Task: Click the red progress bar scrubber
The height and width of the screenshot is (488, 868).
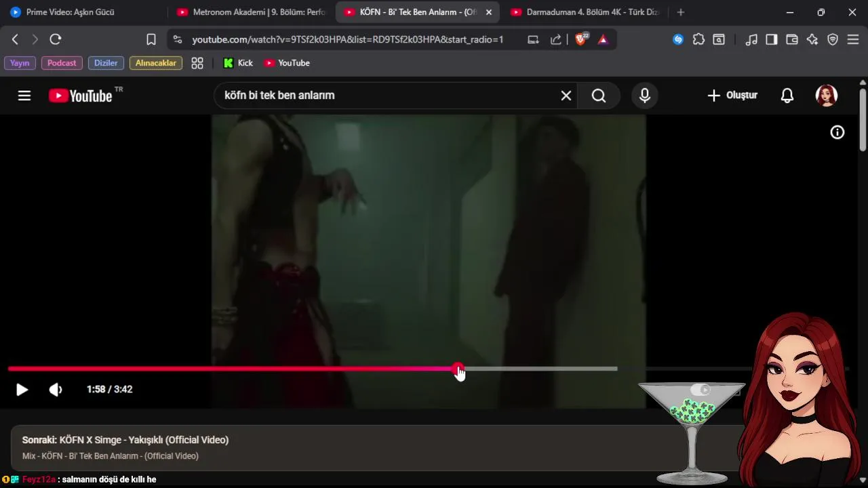Action: [458, 369]
